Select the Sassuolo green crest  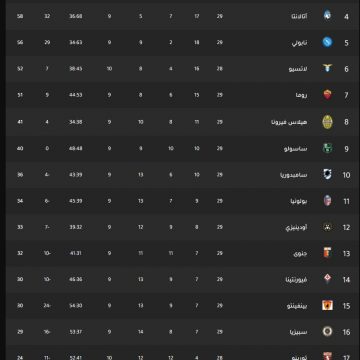(x=327, y=148)
